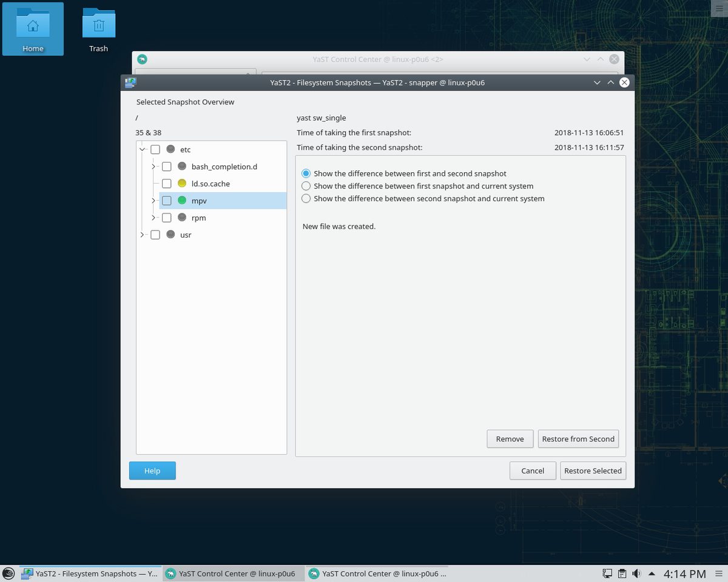Select difference between first snapshot and current system
Viewport: 728px width, 582px height.
pyautogui.click(x=306, y=186)
